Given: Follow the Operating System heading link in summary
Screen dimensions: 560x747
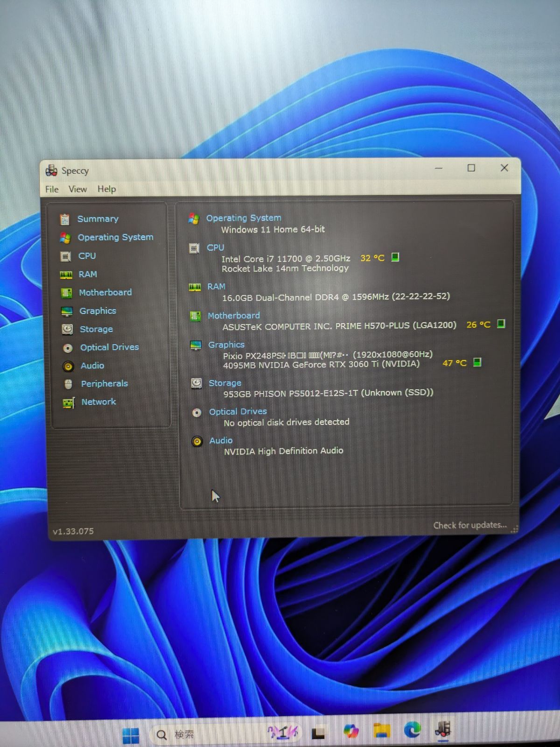Looking at the screenshot, I should pyautogui.click(x=244, y=218).
